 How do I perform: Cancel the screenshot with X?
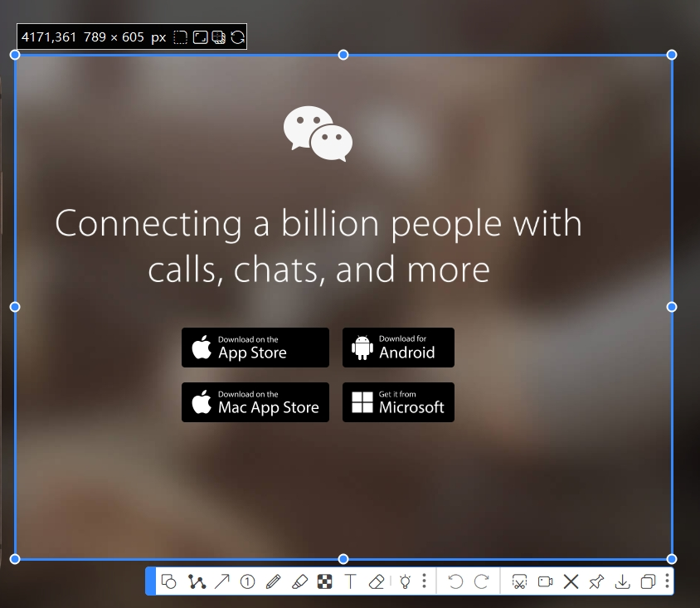pos(571,581)
